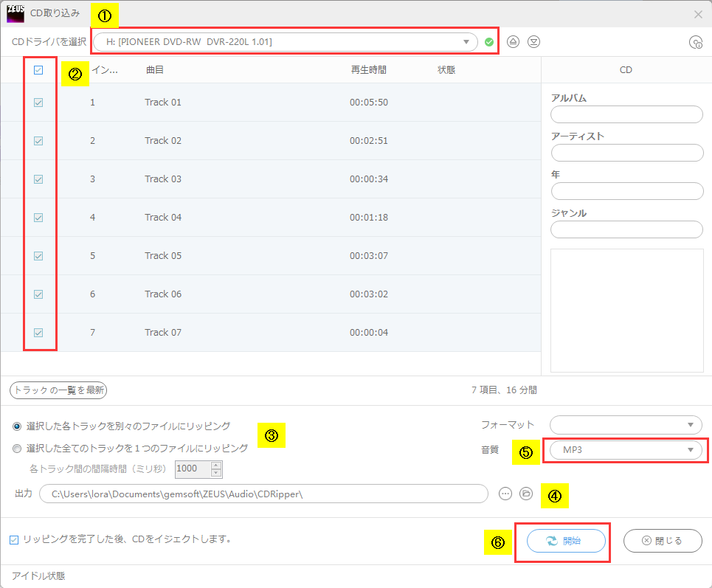Click the 年 year input field
Viewport: 712px width, 588px height.
point(626,191)
